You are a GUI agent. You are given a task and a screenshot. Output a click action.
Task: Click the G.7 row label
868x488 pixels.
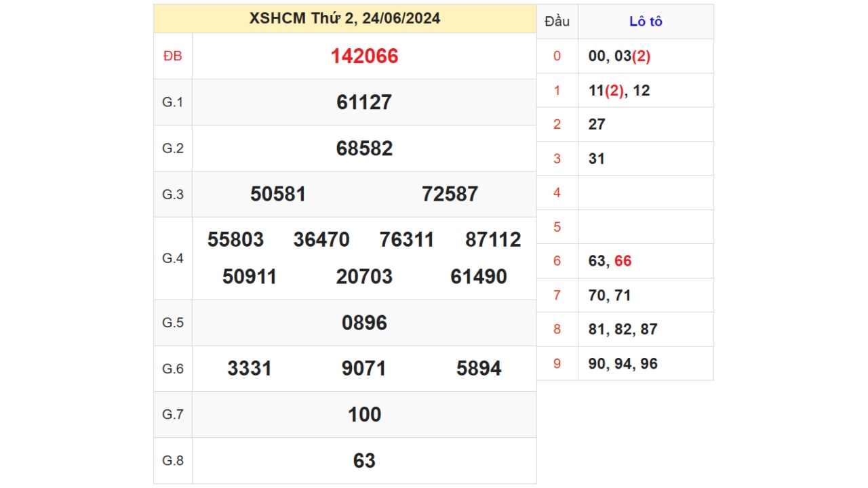coord(173,415)
